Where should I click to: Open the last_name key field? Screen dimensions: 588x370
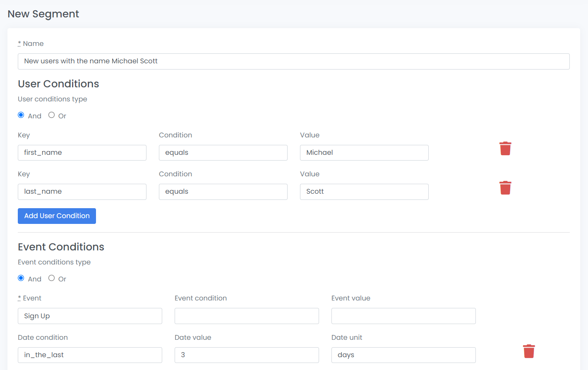[x=82, y=192]
